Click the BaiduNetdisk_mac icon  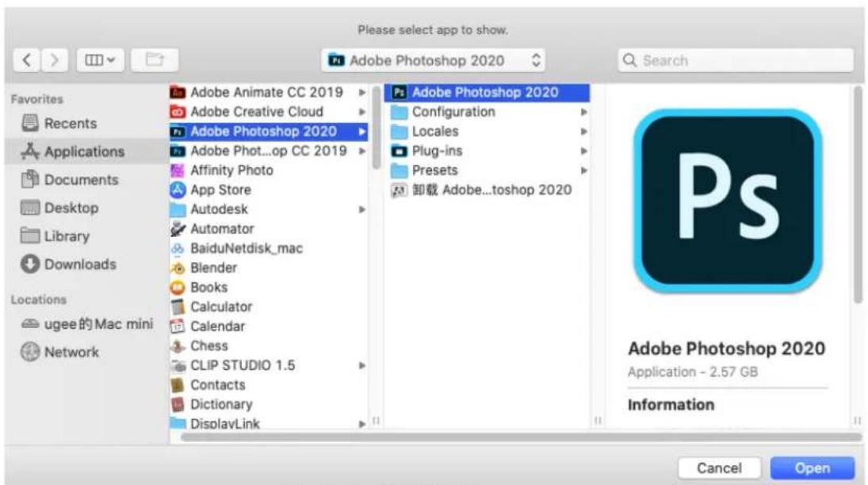tap(178, 249)
